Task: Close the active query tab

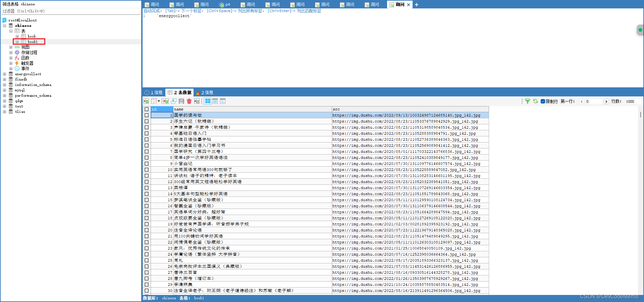Action: [x=409, y=5]
